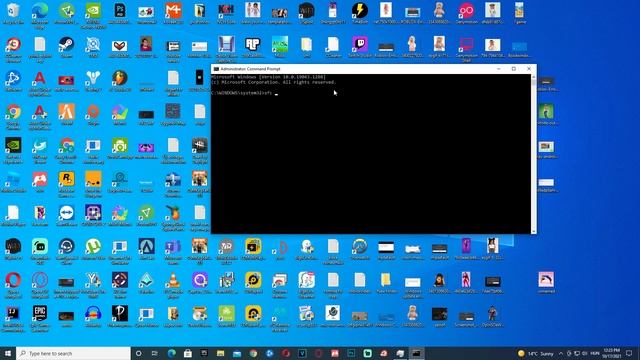Image resolution: width=640 pixels, height=360 pixels.
Task: Click Command Prompt scrollbar down arrow
Action: (533, 231)
